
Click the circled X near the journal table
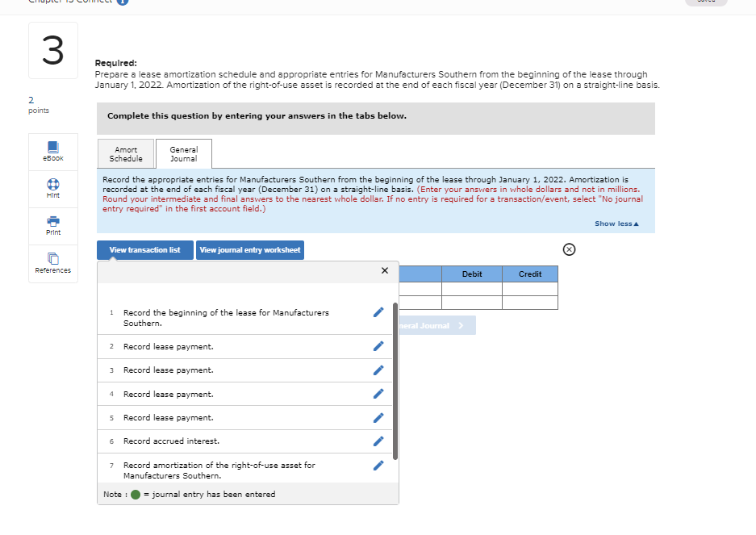point(569,249)
